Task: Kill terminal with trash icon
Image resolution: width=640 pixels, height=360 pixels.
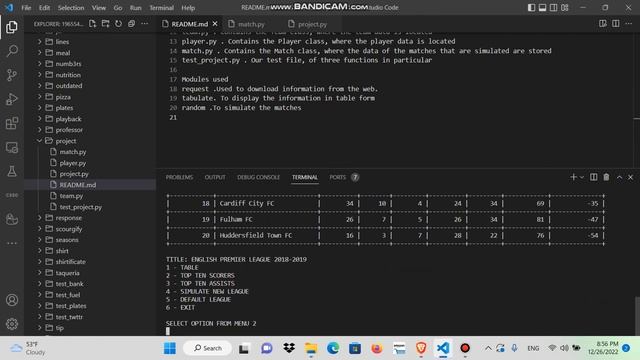Action: [607, 177]
